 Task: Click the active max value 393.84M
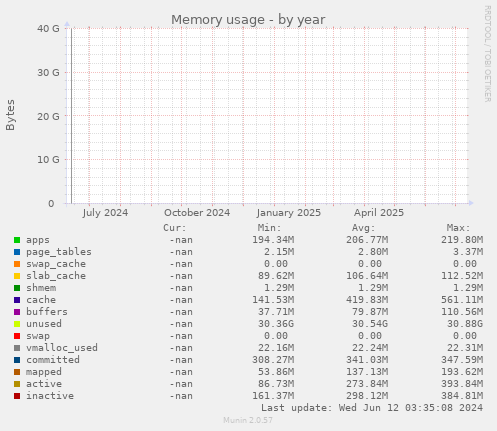462,384
